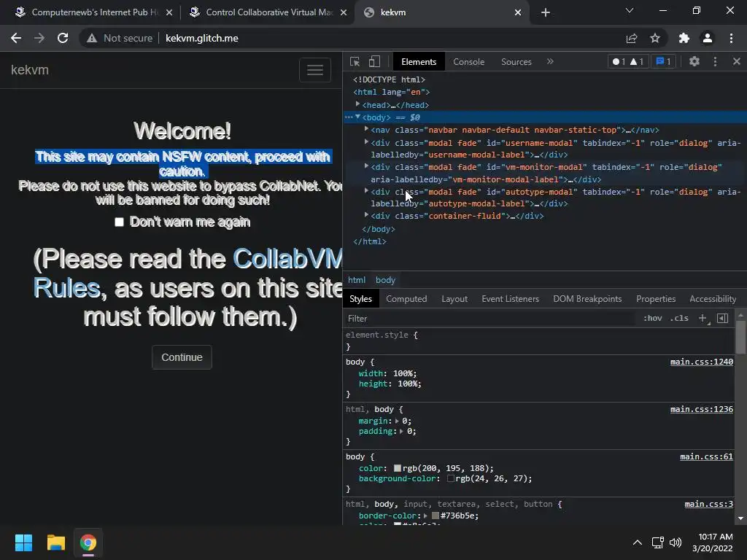This screenshot has width=747, height=560.
Task: Close the DevTools panel
Action: [x=737, y=61]
